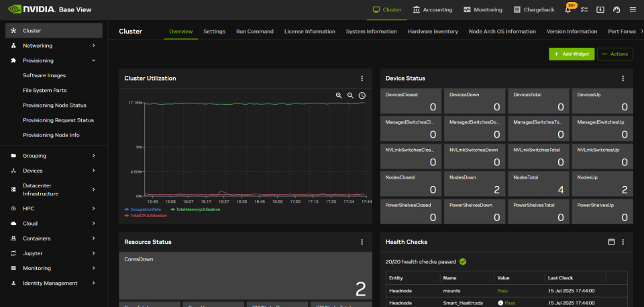Zoom out on Cluster Utilization chart

coord(350,96)
